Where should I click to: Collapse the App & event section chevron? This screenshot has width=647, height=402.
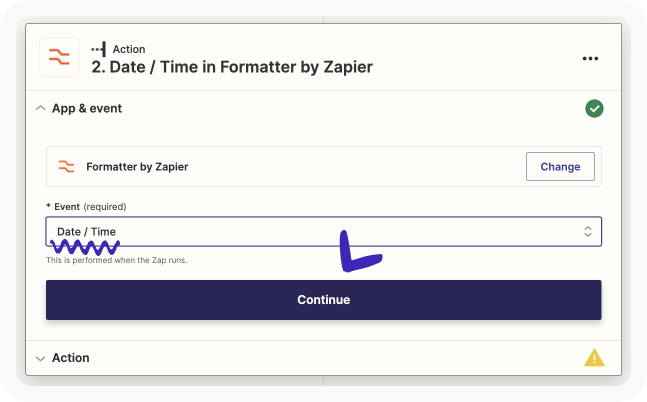[x=40, y=108]
